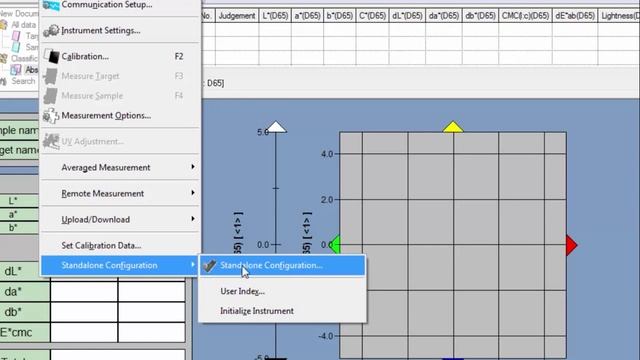640x360 pixels.
Task: Click the L*(D65) column header
Action: pyautogui.click(x=275, y=16)
